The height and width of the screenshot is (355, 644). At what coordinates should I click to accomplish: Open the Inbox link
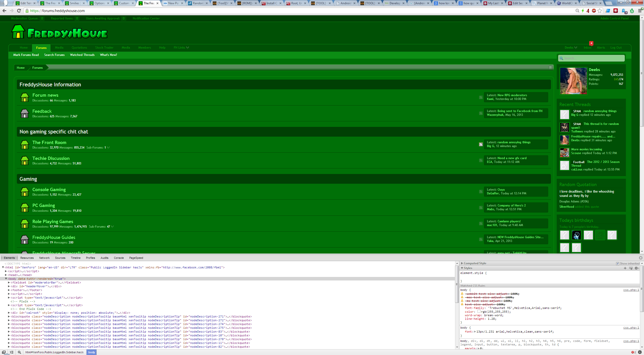coord(587,48)
